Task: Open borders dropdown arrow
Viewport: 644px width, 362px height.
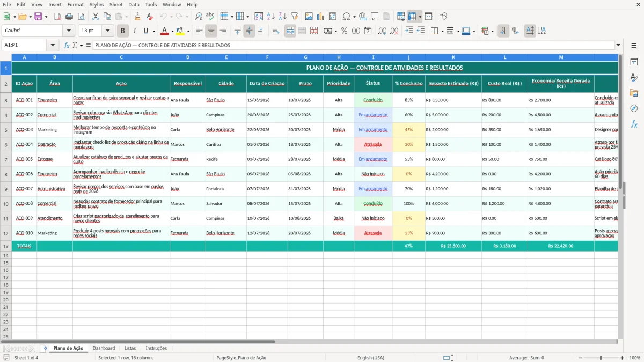Action: [442, 31]
